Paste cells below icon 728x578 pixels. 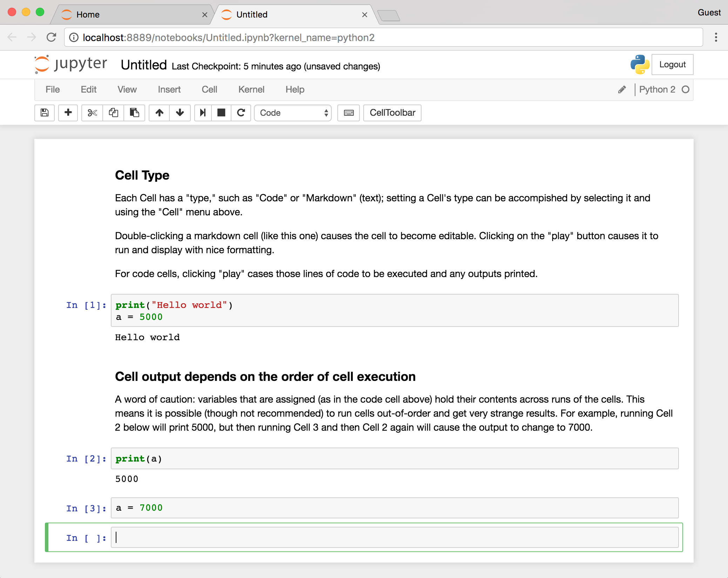point(134,113)
